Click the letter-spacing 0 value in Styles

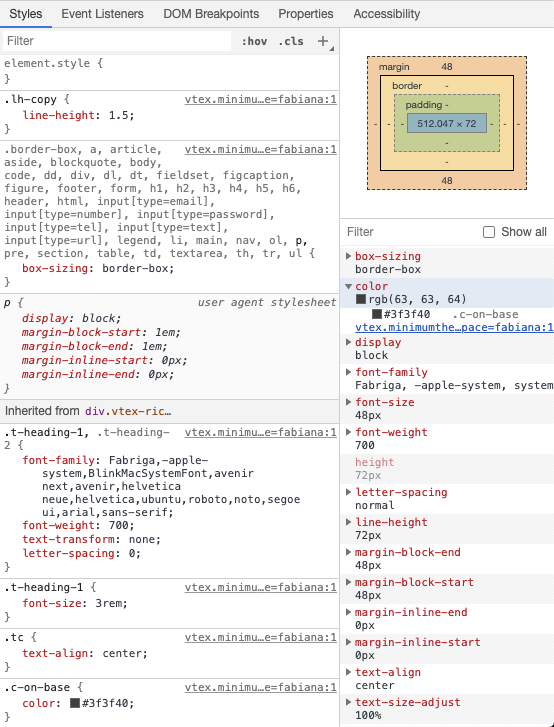(x=132, y=553)
